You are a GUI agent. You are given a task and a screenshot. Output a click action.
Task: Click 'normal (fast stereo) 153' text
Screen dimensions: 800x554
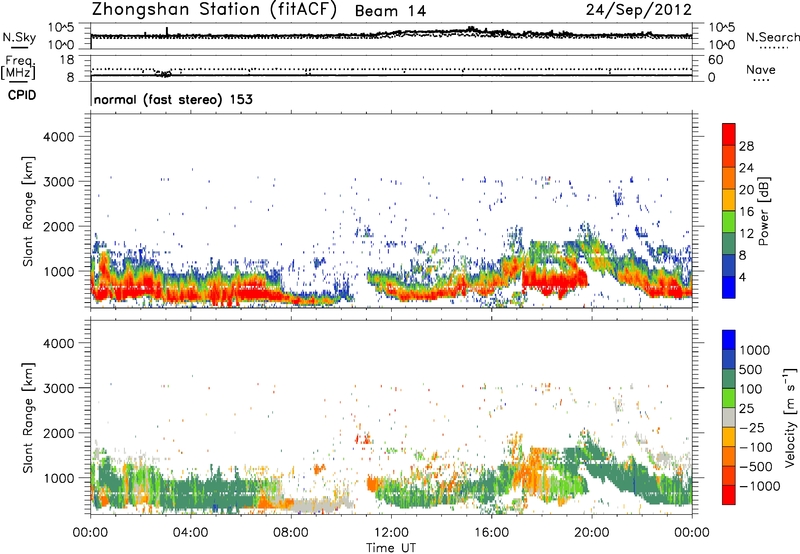coord(173,99)
